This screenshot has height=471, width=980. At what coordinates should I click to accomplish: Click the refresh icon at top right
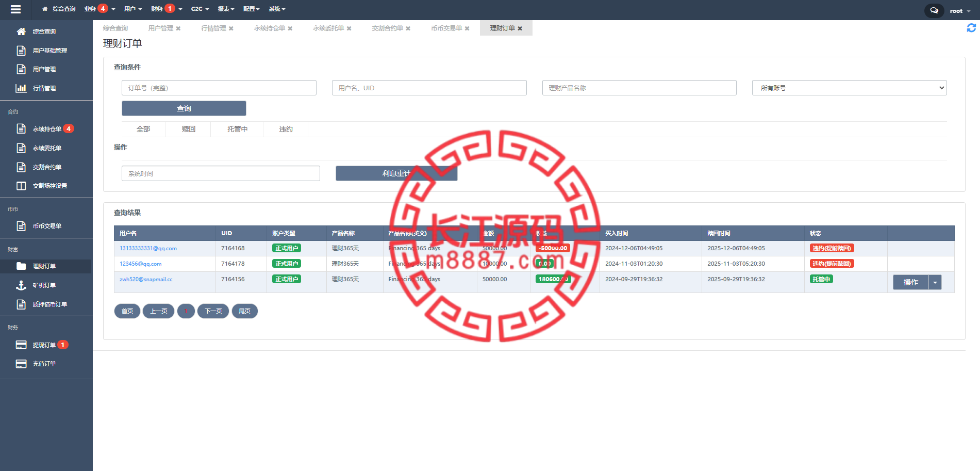(971, 28)
